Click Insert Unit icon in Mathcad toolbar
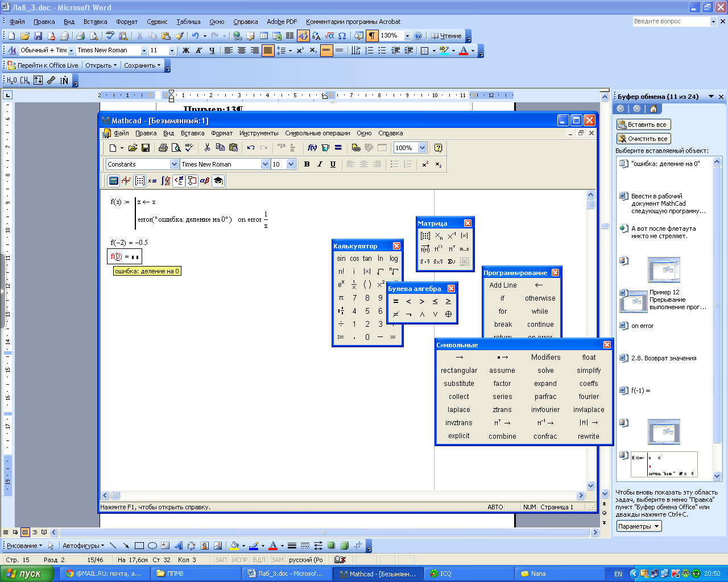Image resolution: width=728 pixels, height=582 pixels. click(x=325, y=148)
